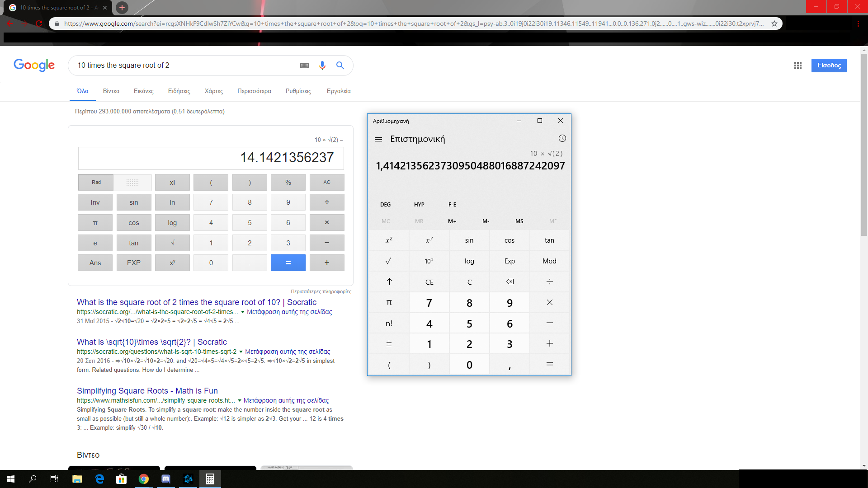Image resolution: width=868 pixels, height=488 pixels.
Task: Click the x! factorial key in Google calculator
Action: pyautogui.click(x=172, y=182)
